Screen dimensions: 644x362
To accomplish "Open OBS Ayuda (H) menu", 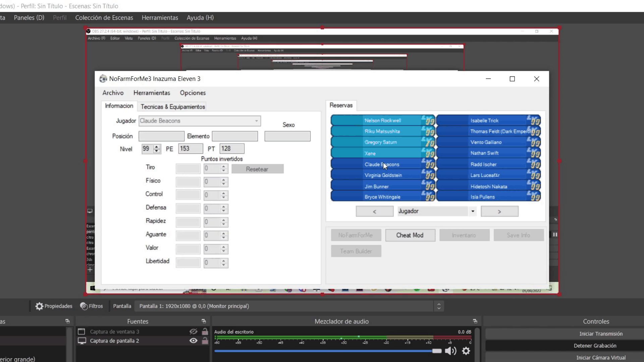I will pos(200,18).
